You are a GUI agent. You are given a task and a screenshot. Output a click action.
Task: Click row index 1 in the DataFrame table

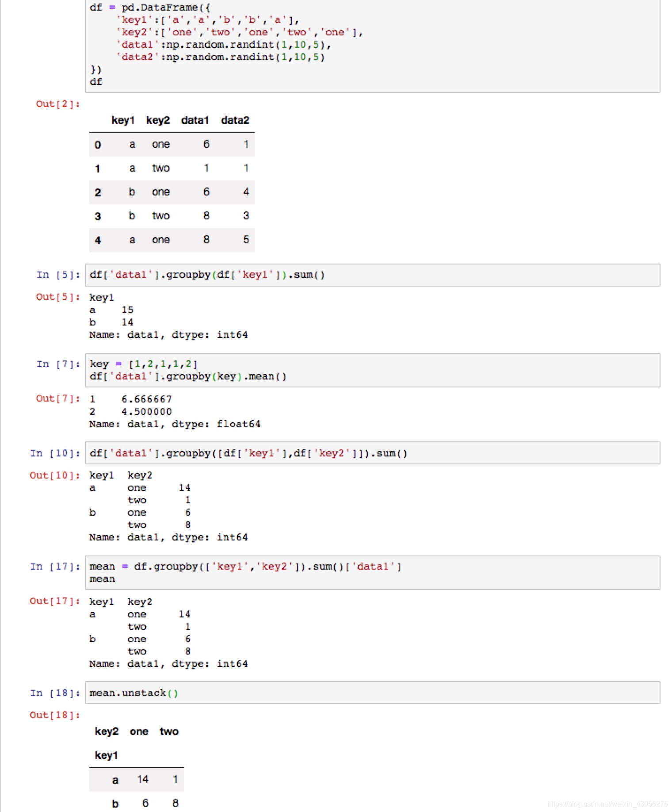pos(98,169)
